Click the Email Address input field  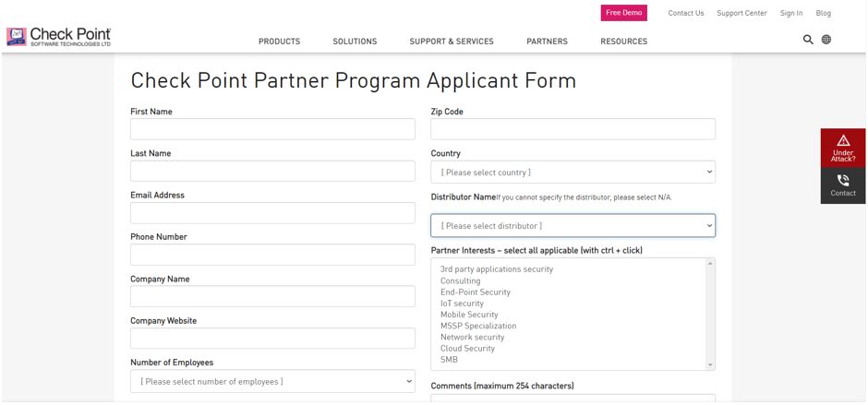[273, 213]
